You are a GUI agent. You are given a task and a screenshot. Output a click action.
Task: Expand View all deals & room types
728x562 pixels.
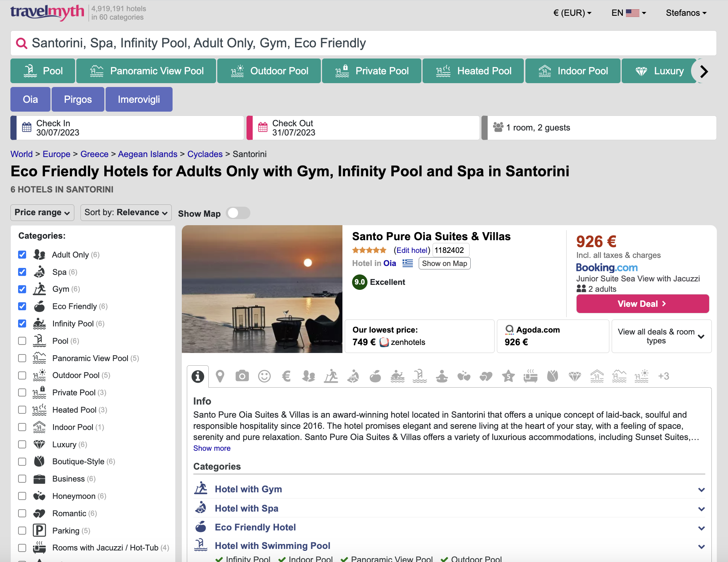[x=661, y=336]
